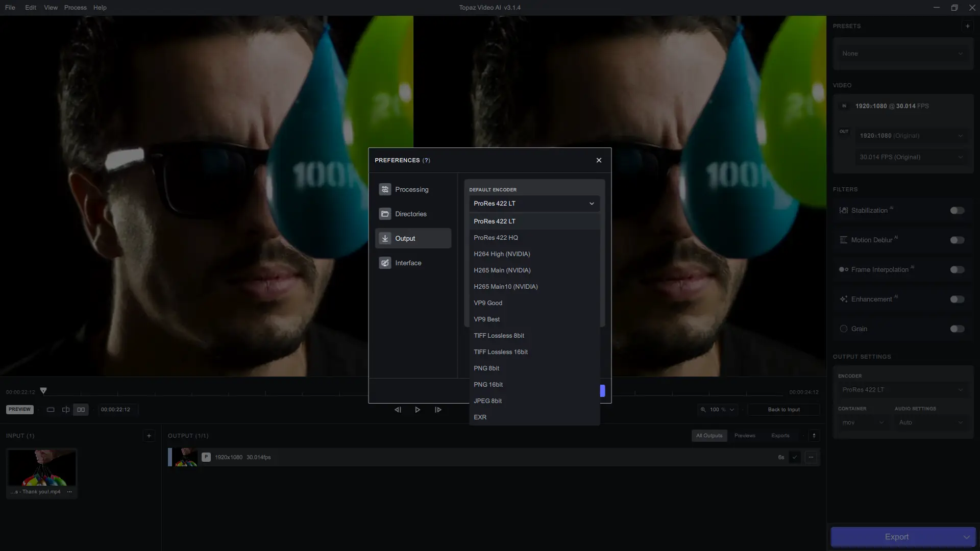Step to the previous frame

(x=398, y=410)
